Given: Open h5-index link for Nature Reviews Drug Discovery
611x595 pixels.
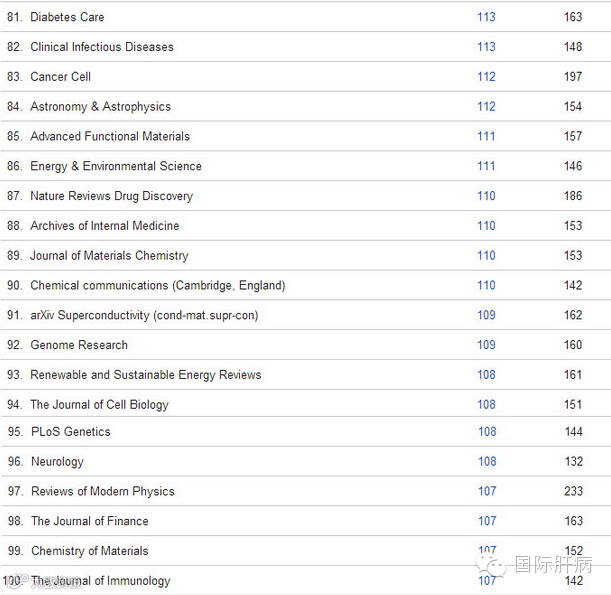Looking at the screenshot, I should click(486, 196).
